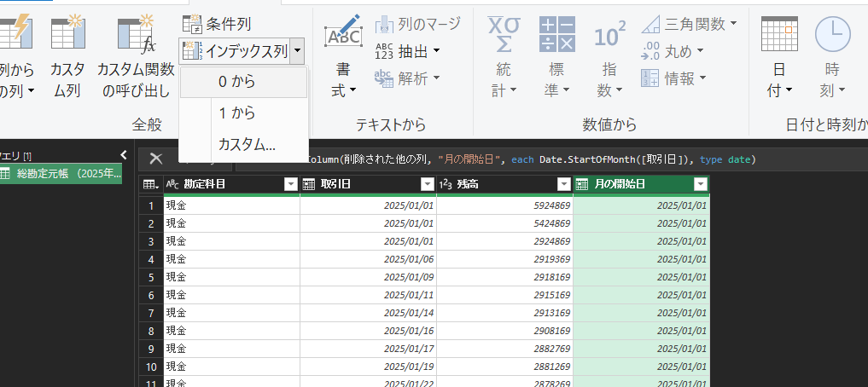Select '1 から' from index menu
The width and height of the screenshot is (868, 387).
tap(236, 113)
